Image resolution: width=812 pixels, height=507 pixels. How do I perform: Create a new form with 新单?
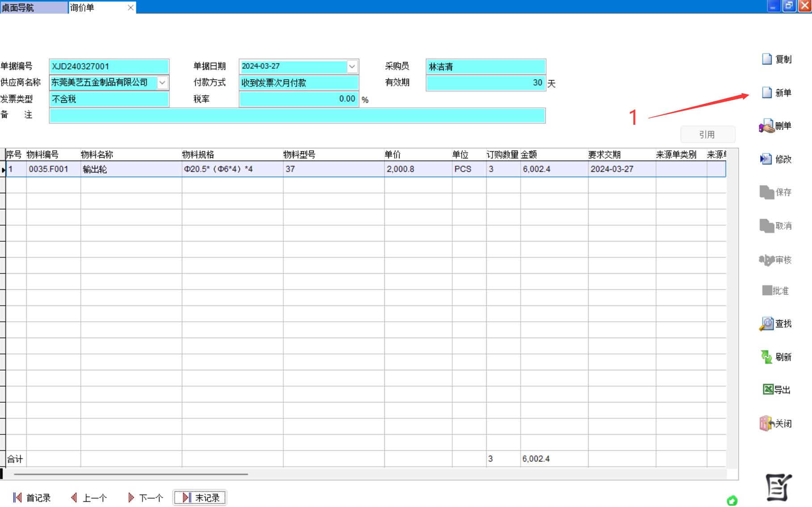pos(767,93)
